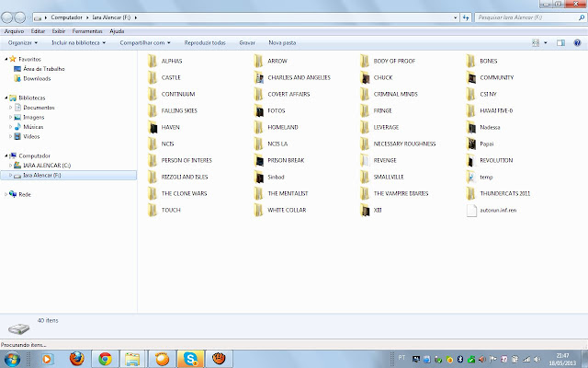Select the HAVEN folder icon
This screenshot has height=368, width=588.
pyautogui.click(x=153, y=127)
